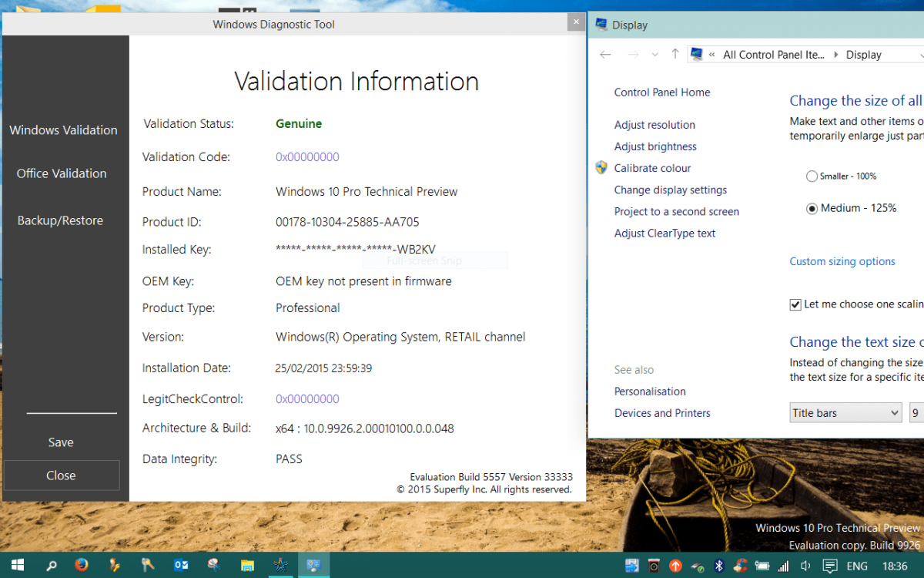The image size is (924, 578).
Task: Click the Display breadcrumb segment
Action: [864, 55]
